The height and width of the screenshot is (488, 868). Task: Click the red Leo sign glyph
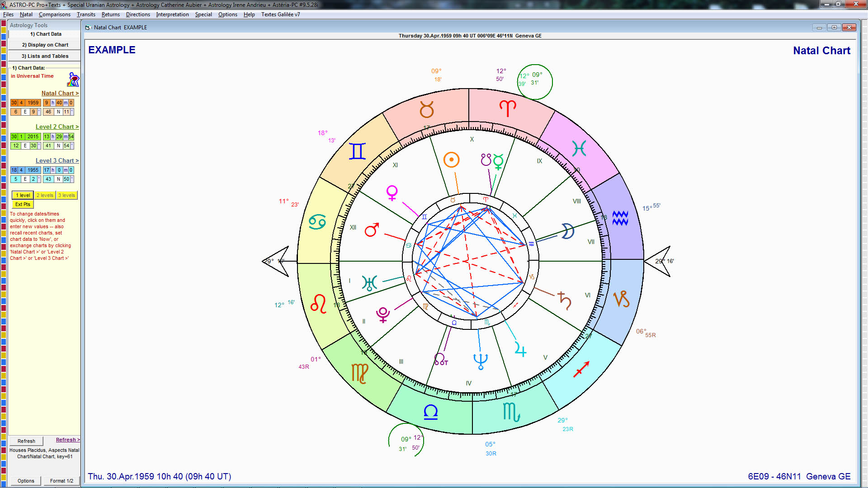318,304
